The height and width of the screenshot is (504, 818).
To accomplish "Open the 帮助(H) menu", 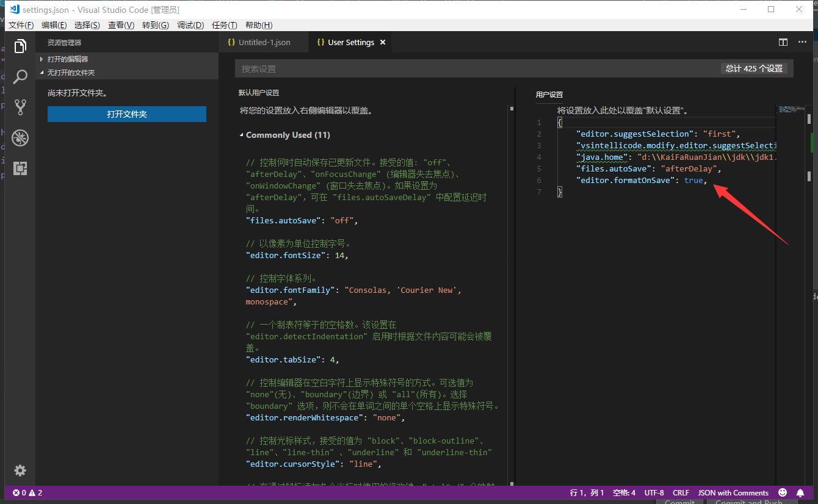I will click(x=259, y=25).
